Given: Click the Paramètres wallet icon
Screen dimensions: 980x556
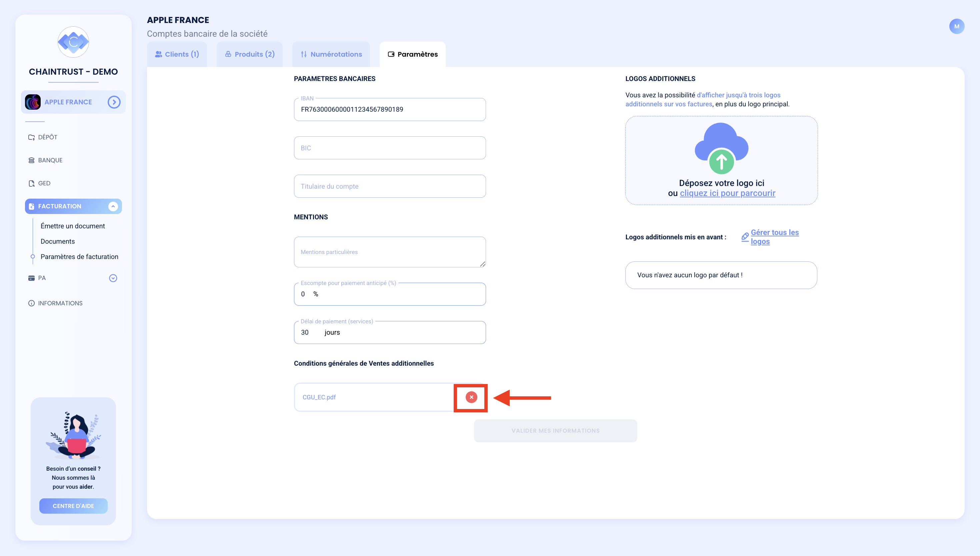Looking at the screenshot, I should (x=391, y=54).
